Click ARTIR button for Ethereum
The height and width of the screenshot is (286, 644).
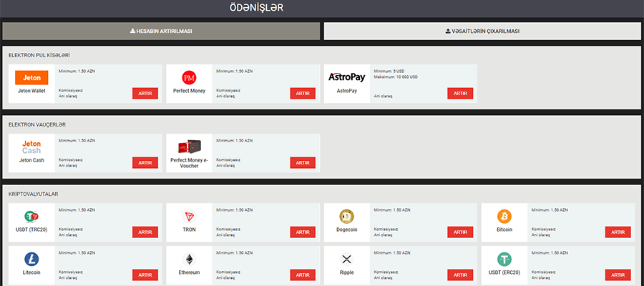point(303,275)
